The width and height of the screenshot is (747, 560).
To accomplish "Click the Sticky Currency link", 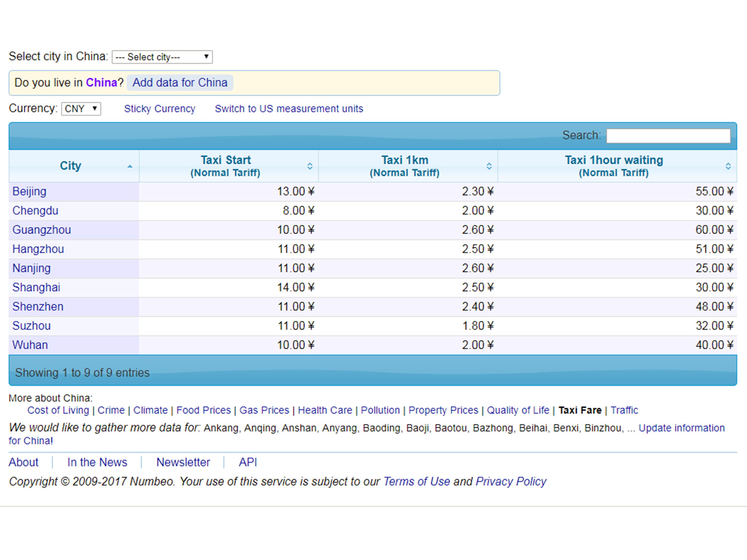I will (159, 109).
